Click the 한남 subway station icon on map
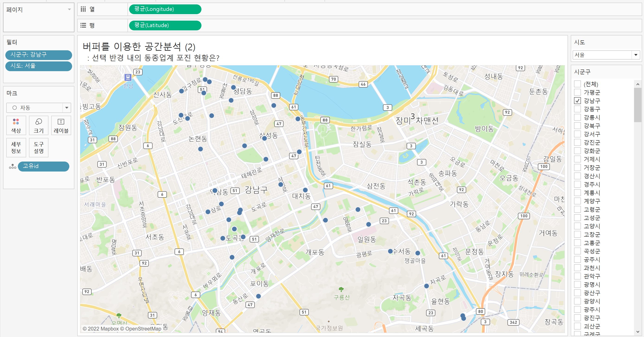This screenshot has height=337, width=644. tap(128, 77)
